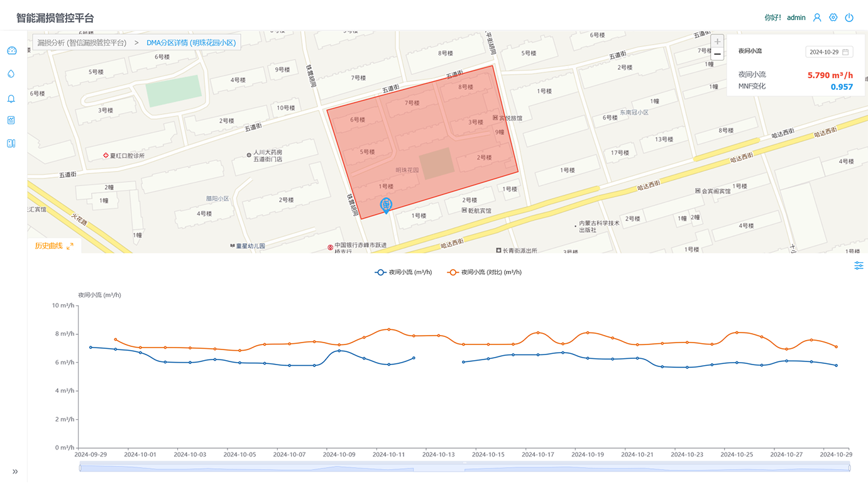Click the water drop icon in sidebar
Image resolution: width=868 pixels, height=489 pixels.
click(x=11, y=74)
